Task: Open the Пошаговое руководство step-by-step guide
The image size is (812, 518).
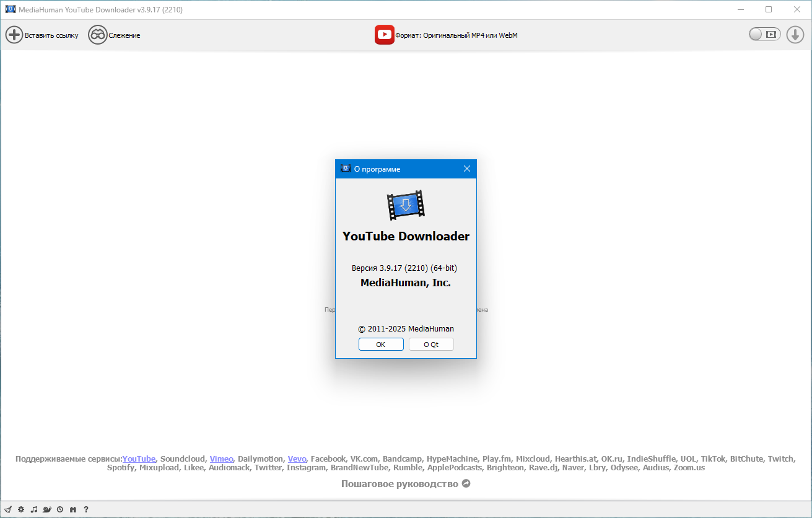Action: tap(399, 483)
